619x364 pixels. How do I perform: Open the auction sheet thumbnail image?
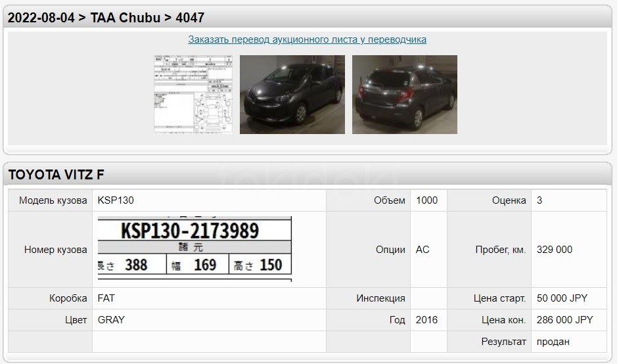[x=193, y=95]
